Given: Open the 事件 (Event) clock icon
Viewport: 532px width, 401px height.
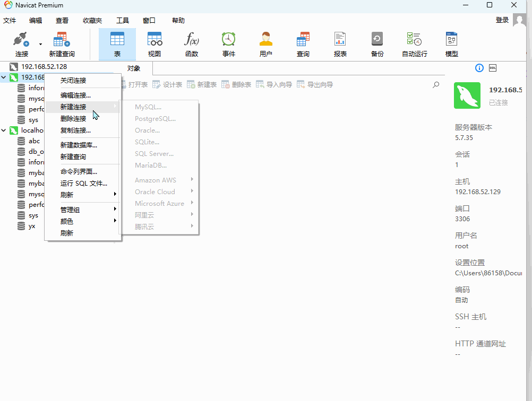Looking at the screenshot, I should click(229, 39).
